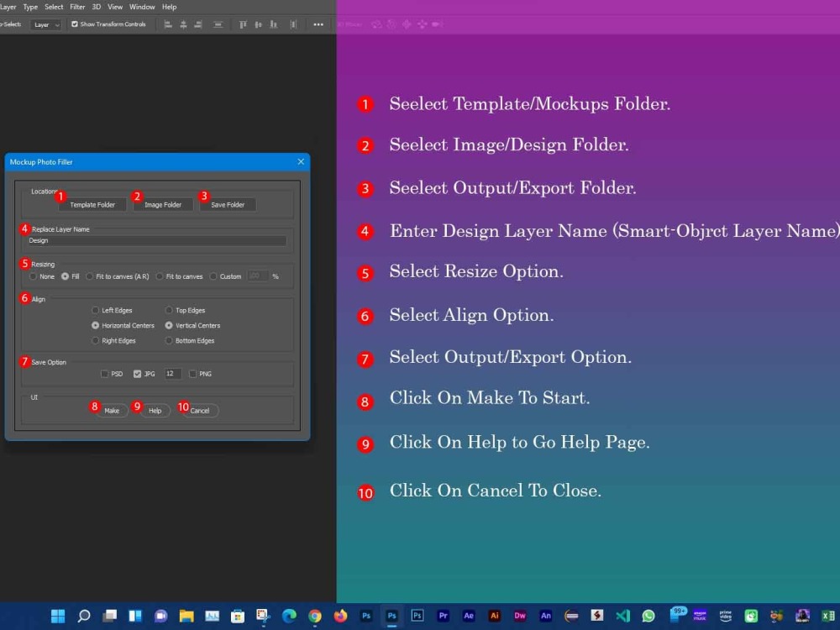Launch Firefox from the taskbar
The image size is (840, 630).
(341, 616)
